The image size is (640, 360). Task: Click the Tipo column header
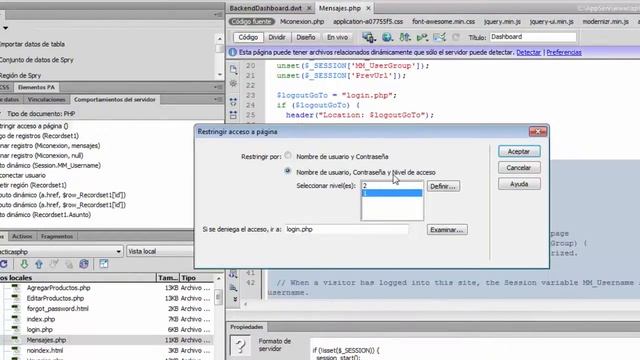(x=196, y=278)
